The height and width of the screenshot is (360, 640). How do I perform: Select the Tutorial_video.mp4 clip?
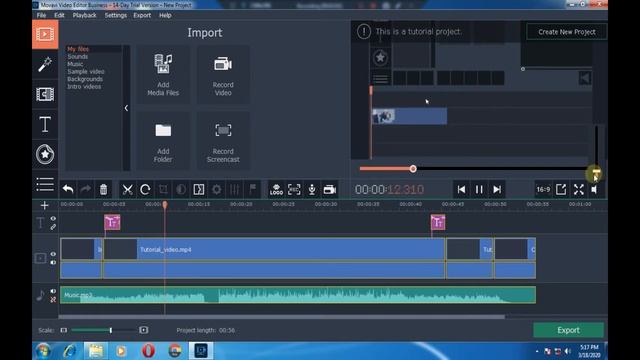[273, 258]
